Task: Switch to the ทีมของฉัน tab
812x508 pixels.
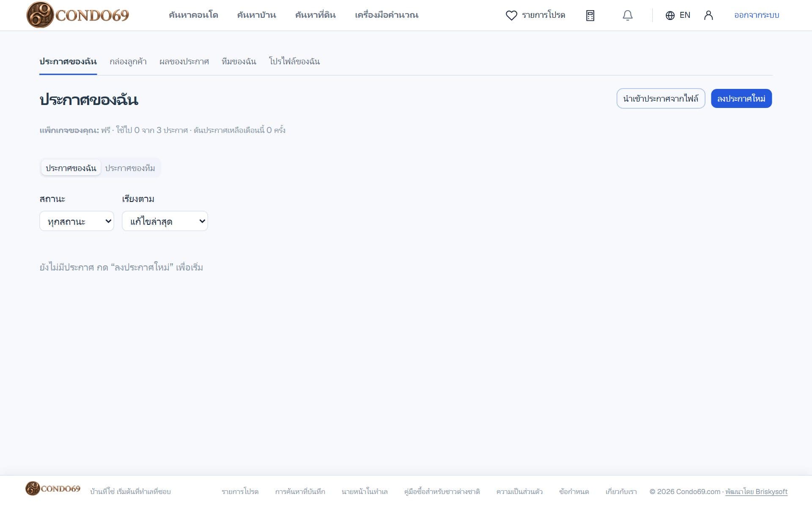Action: click(x=239, y=62)
